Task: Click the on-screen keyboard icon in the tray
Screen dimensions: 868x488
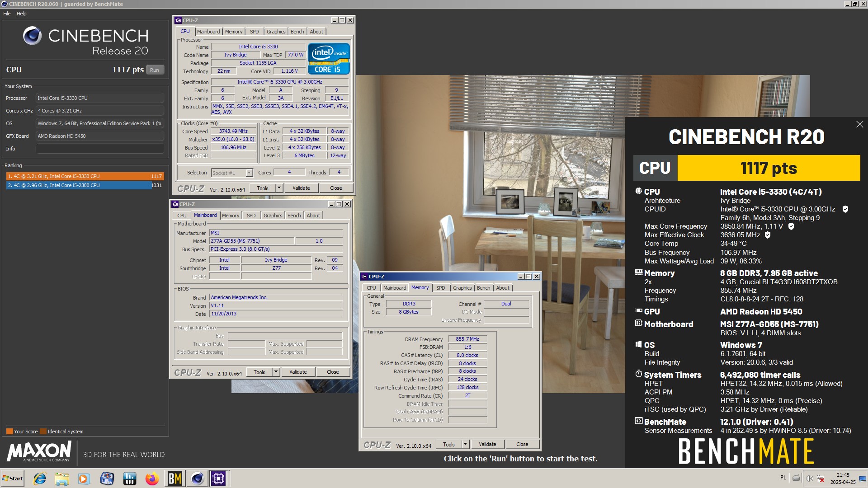Action: [796, 478]
